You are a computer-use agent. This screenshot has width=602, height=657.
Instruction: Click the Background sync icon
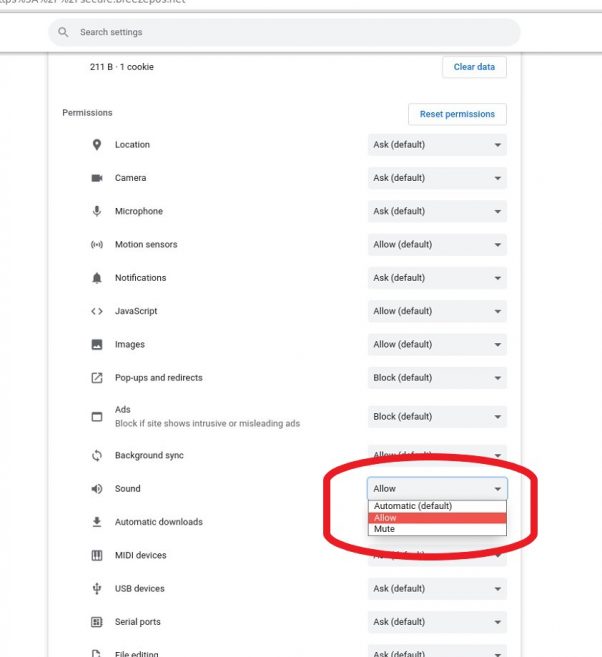[x=97, y=455]
